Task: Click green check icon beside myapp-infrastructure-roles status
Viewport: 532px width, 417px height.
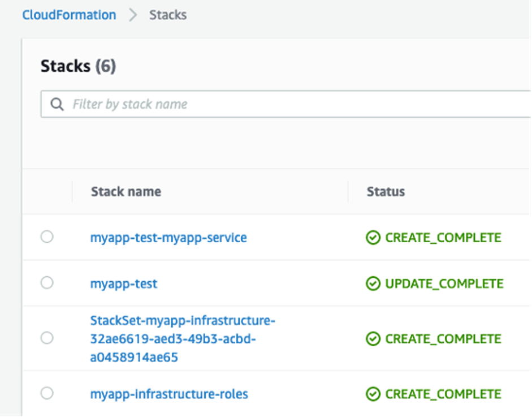Action: [x=373, y=394]
